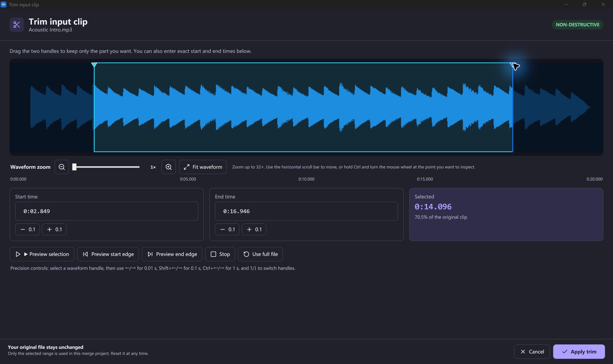
Task: Click the 70.5% of the original clip text
Action: (x=441, y=217)
